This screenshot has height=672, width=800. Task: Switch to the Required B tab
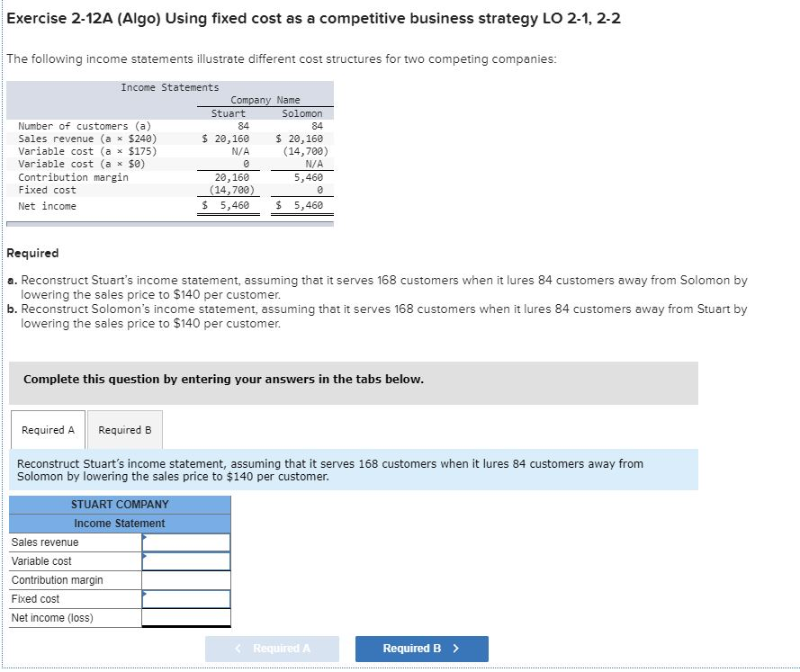click(x=124, y=429)
